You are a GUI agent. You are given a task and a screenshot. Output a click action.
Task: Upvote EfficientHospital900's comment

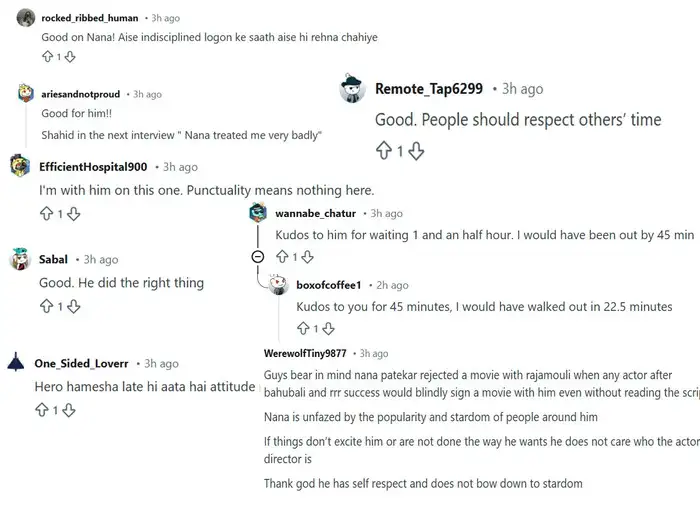click(46, 215)
